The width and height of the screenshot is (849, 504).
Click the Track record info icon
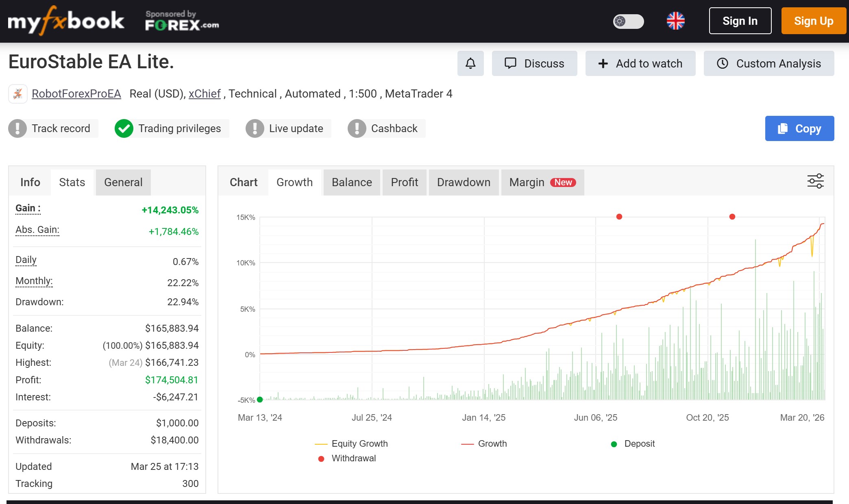point(17,128)
